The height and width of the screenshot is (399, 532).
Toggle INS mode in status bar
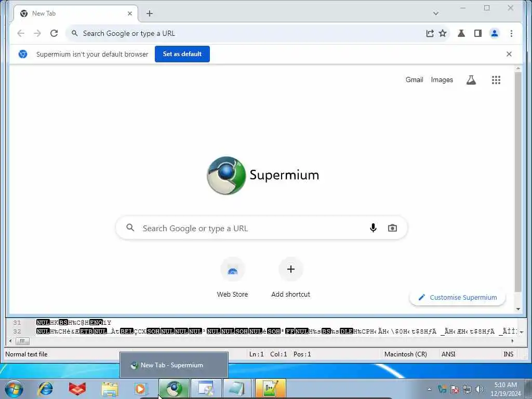(508, 354)
